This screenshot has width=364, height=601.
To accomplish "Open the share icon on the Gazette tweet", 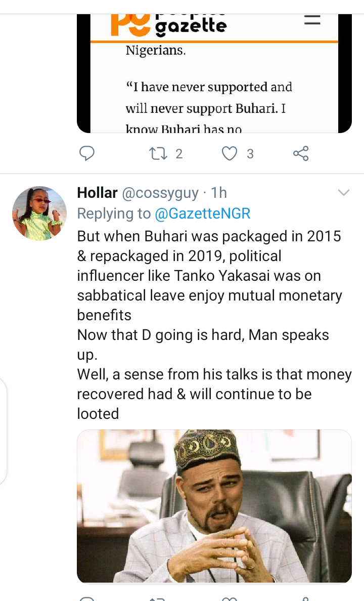I will [x=301, y=153].
